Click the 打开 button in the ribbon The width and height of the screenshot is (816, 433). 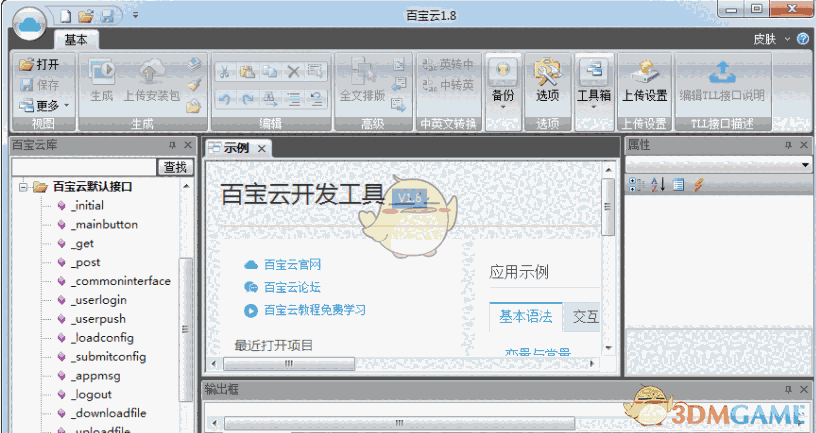coord(40,64)
